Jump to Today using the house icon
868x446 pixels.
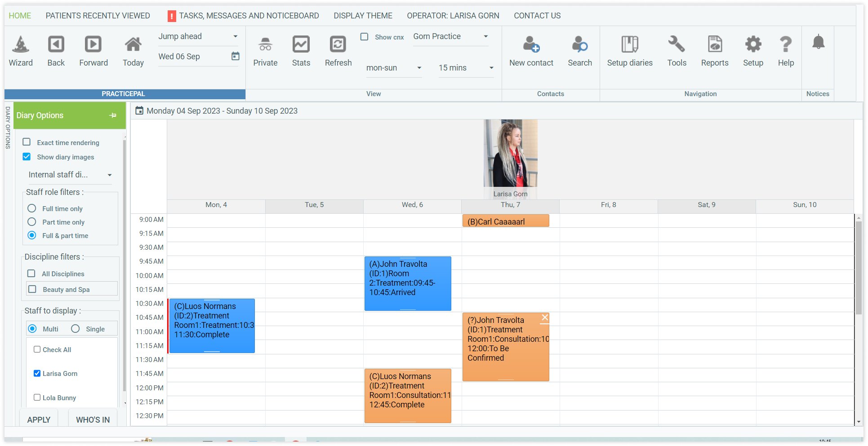[x=133, y=44]
